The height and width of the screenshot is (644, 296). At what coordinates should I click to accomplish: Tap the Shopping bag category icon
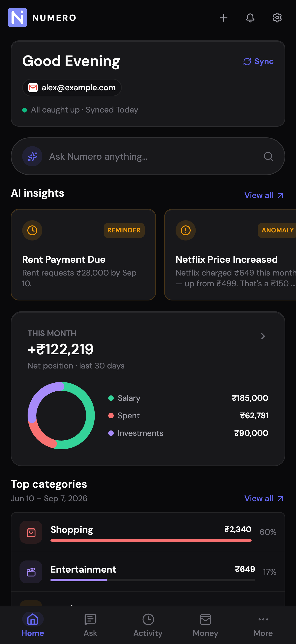[x=31, y=532]
